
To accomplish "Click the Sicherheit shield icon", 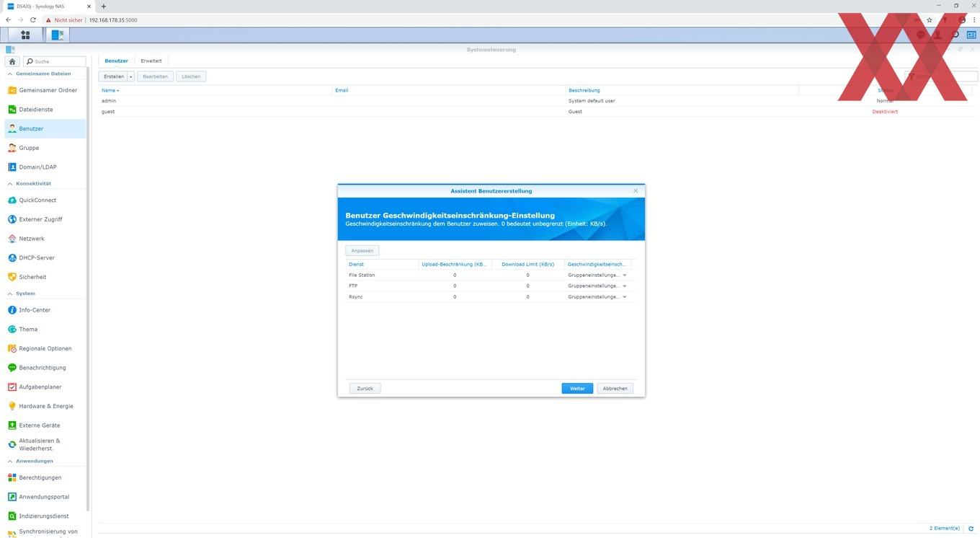I will [x=12, y=277].
